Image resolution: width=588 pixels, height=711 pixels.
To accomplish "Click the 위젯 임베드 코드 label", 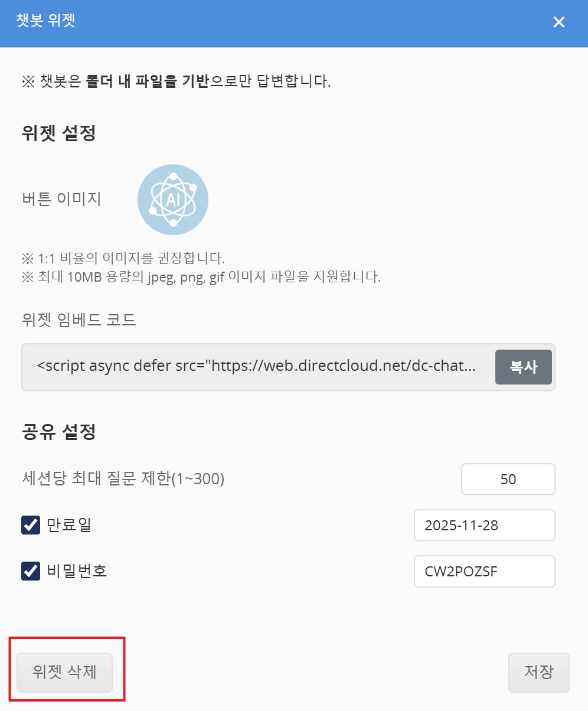I will 79,321.
